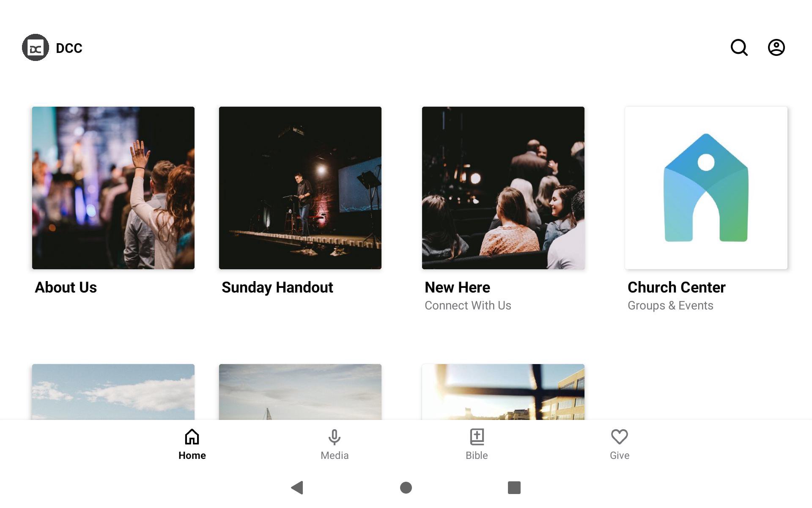Open the Sunday Handout title link
The height and width of the screenshot is (508, 812).
click(277, 287)
